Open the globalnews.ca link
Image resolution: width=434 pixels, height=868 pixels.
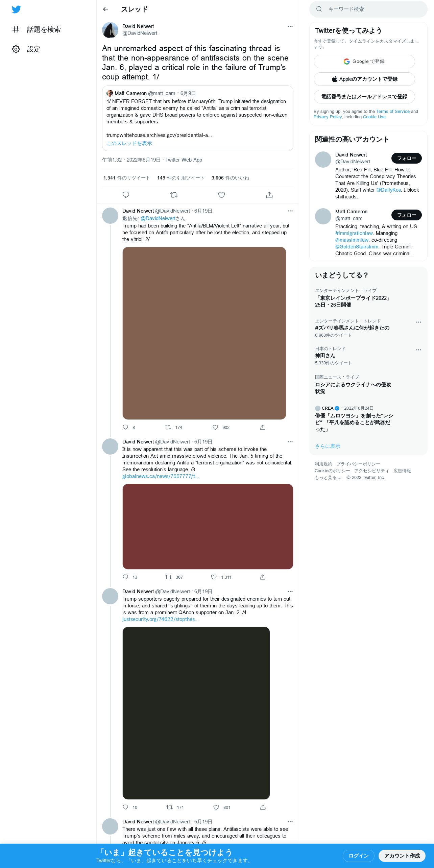point(161,476)
